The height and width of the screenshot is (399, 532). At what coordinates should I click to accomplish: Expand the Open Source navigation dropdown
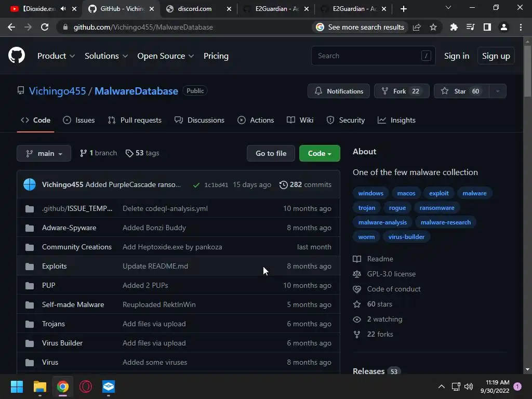click(166, 56)
